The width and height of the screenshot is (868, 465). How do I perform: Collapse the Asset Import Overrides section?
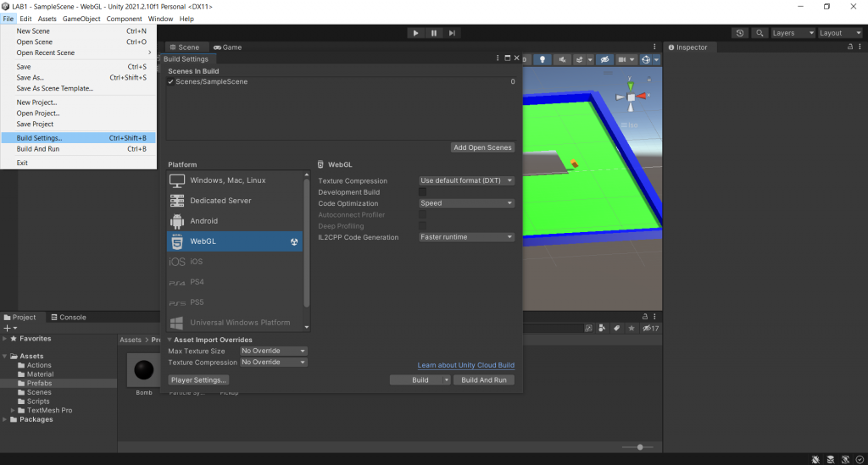click(170, 340)
